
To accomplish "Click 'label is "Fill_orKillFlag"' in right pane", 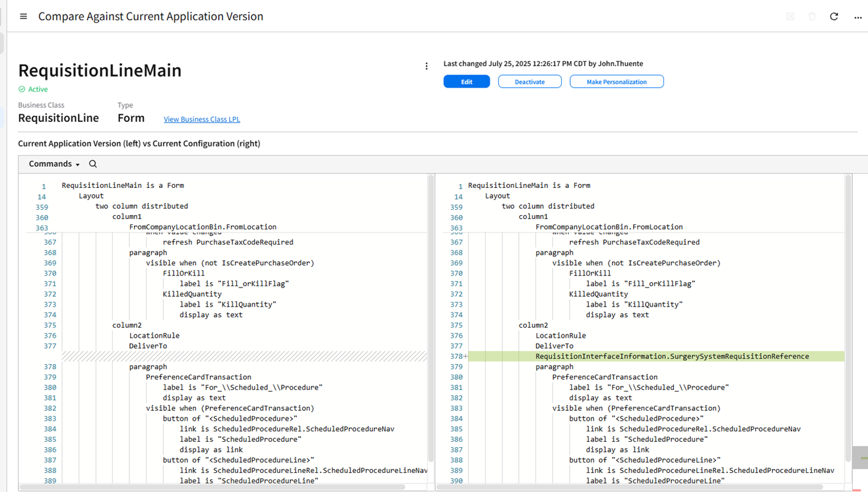I will click(x=641, y=284).
